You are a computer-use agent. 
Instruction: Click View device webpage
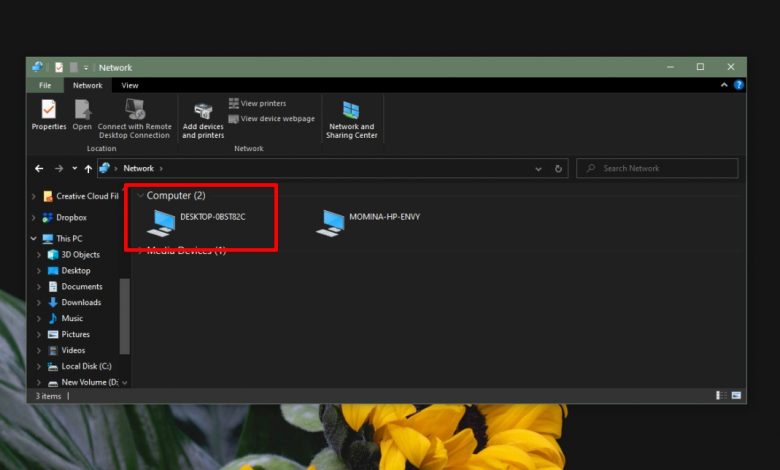[272, 119]
